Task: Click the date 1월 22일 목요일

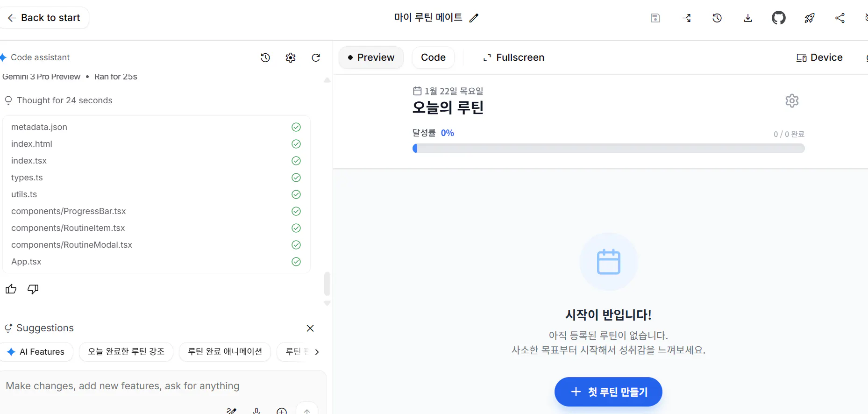Action: tap(454, 91)
